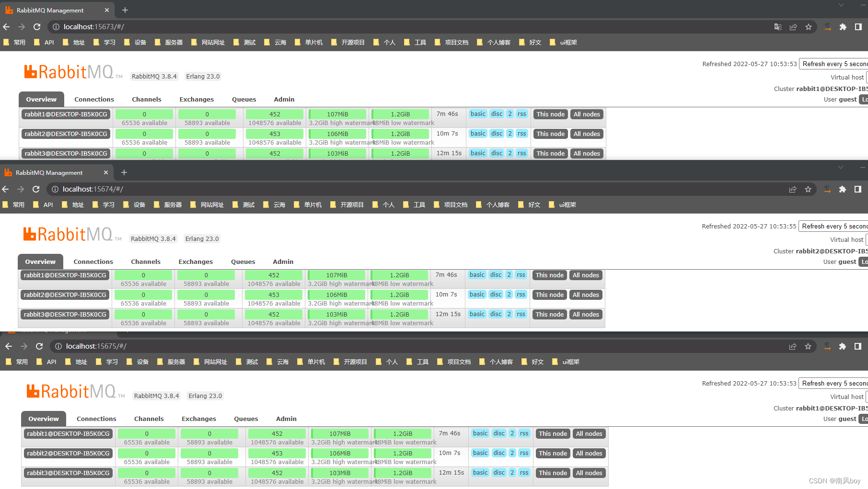Click 107MiB memory bar for rabbit1 in localhost:15673 window
The image size is (868, 489).
338,114
